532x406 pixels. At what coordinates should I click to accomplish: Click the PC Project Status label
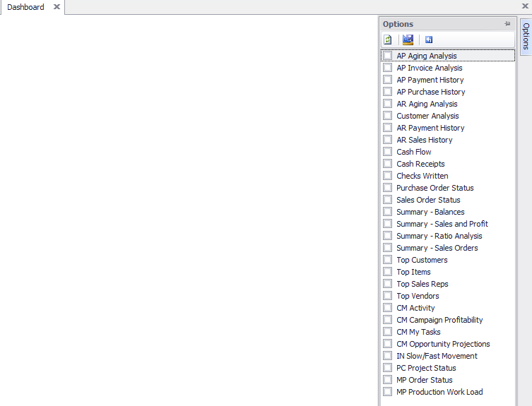coord(426,368)
